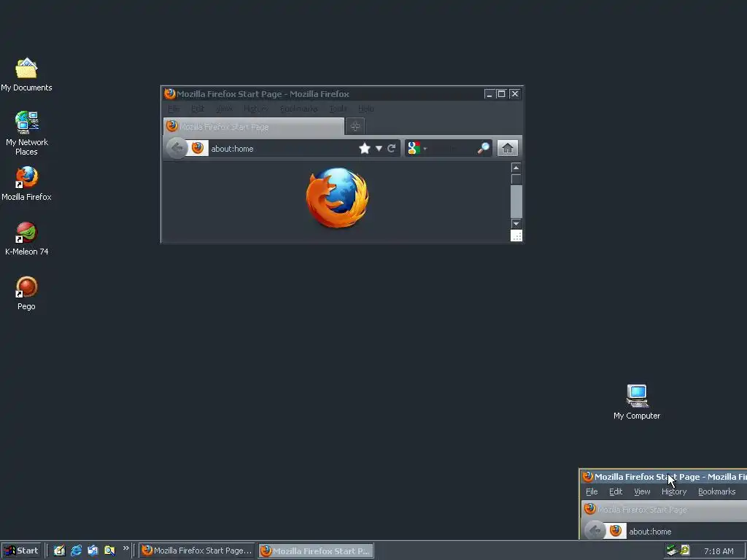Maximize the center Firefox window
747x560 pixels.
click(x=502, y=94)
